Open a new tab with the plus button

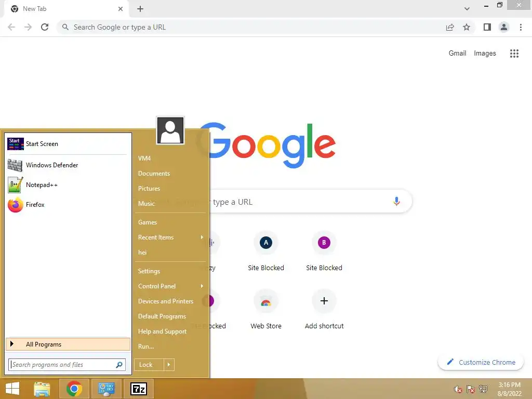[x=140, y=9]
